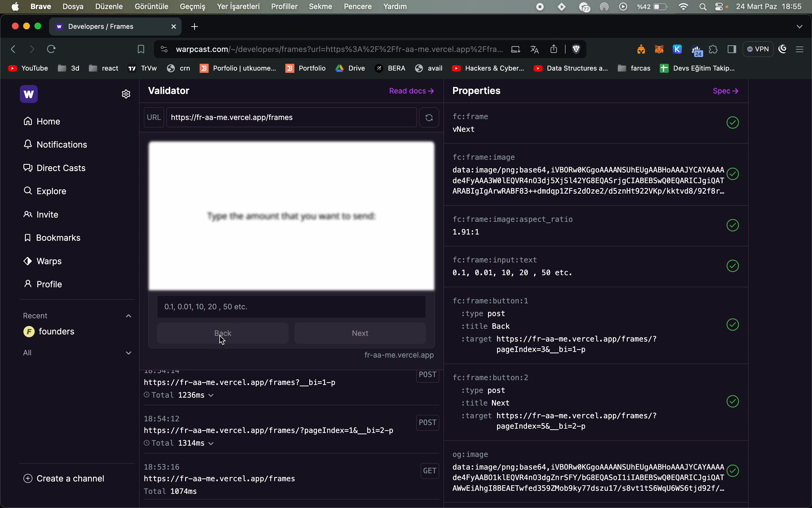Open Brave Shields lion icon
The image size is (812, 508).
coord(576,49)
